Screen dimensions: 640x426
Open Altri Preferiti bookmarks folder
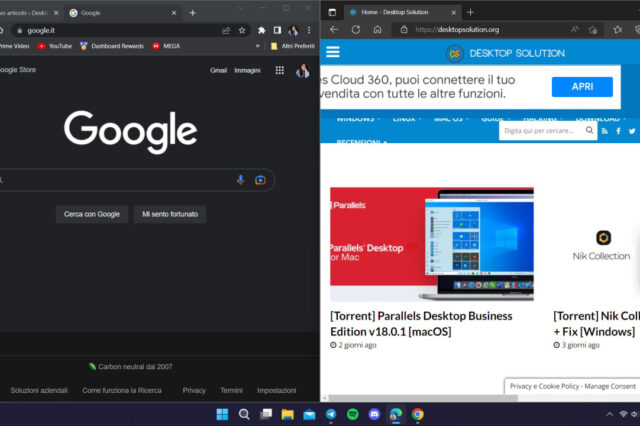[x=293, y=46]
